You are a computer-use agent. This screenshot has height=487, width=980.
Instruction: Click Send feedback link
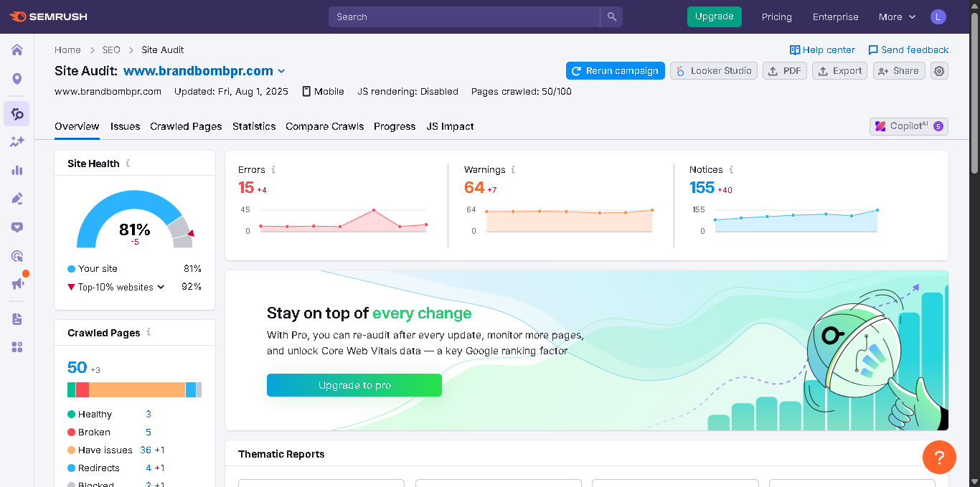pos(908,49)
